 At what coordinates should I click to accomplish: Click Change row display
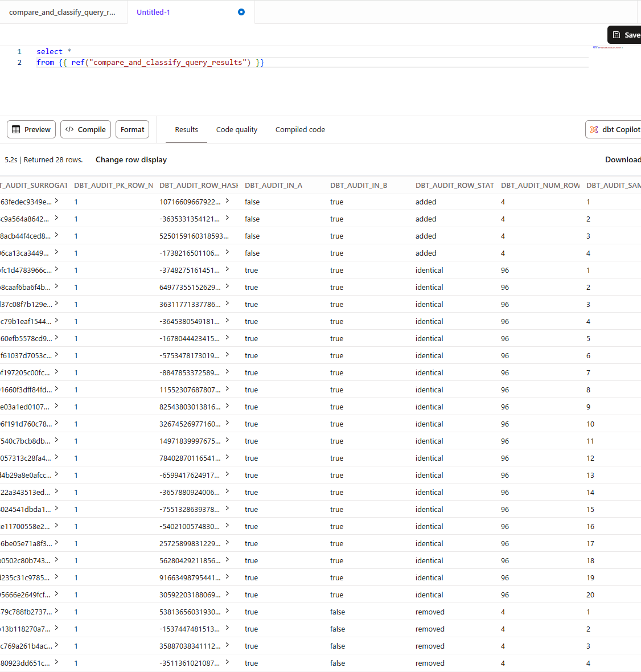tap(131, 159)
